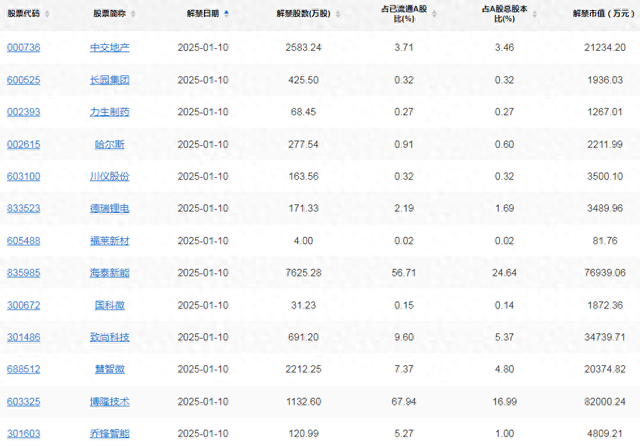Open 力生制药 stock page
This screenshot has height=446, width=640.
point(110,112)
